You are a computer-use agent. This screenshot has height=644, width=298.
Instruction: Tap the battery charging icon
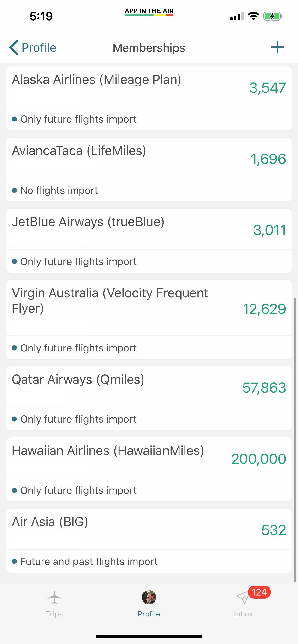273,17
